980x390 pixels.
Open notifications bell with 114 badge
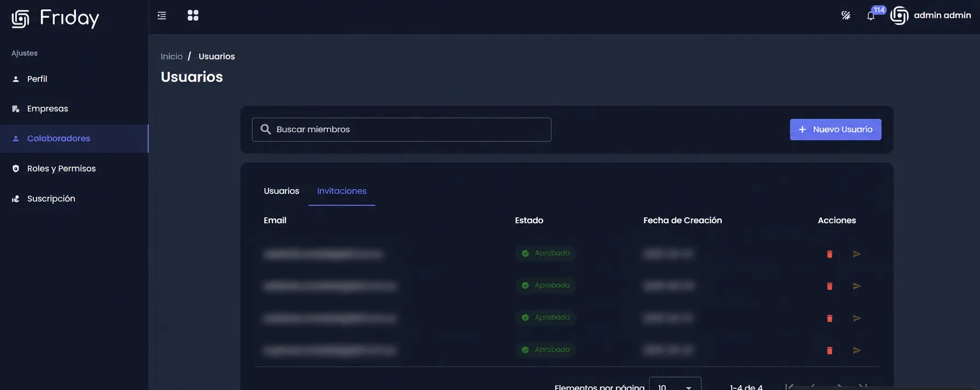click(x=871, y=15)
